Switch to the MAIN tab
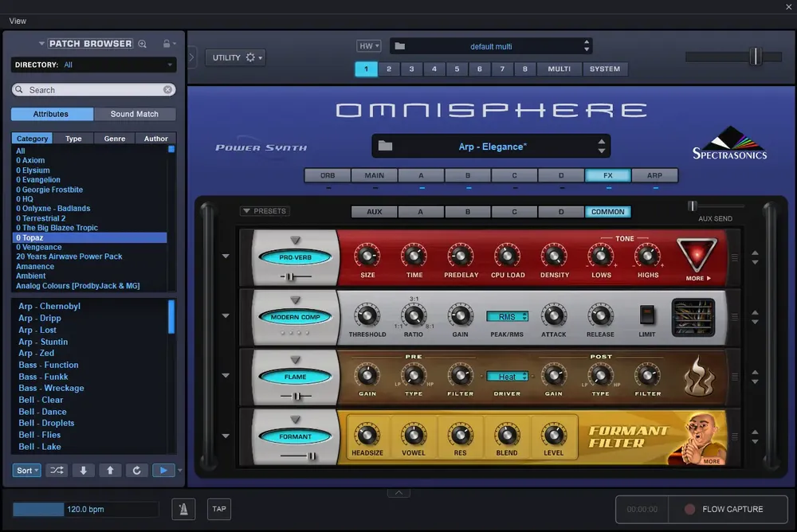The height and width of the screenshot is (532, 797). click(x=374, y=175)
